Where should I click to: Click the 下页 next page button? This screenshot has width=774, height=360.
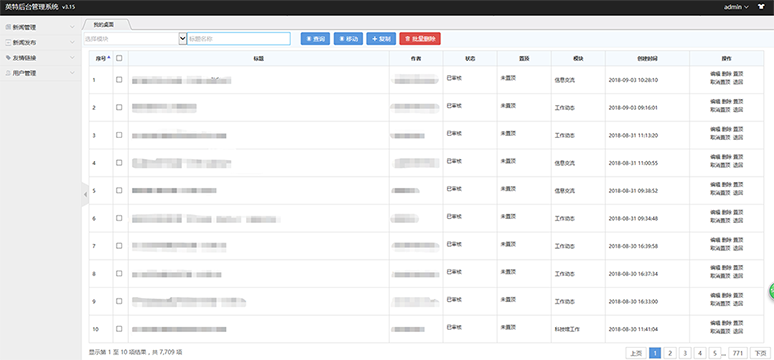click(759, 353)
